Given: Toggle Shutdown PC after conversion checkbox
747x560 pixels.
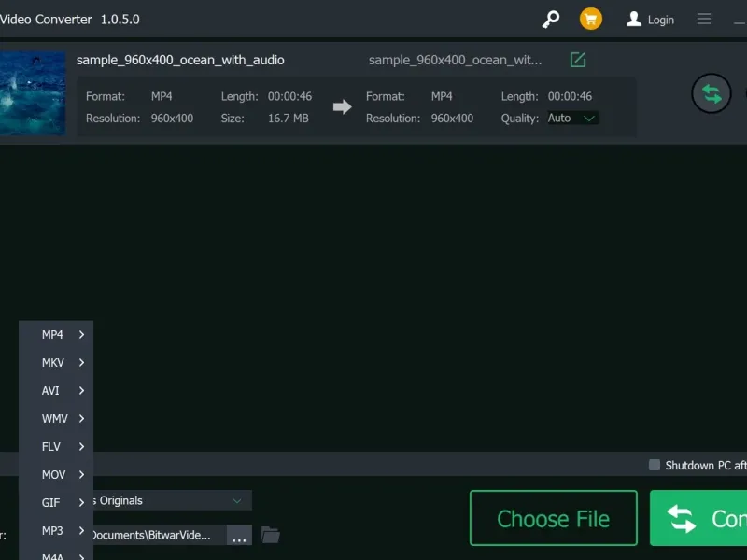Looking at the screenshot, I should click(655, 465).
